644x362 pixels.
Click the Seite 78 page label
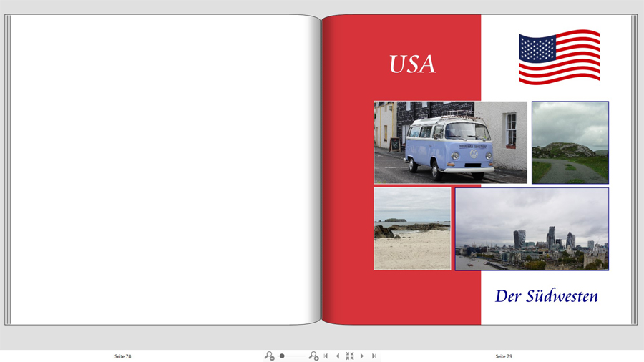[123, 356]
